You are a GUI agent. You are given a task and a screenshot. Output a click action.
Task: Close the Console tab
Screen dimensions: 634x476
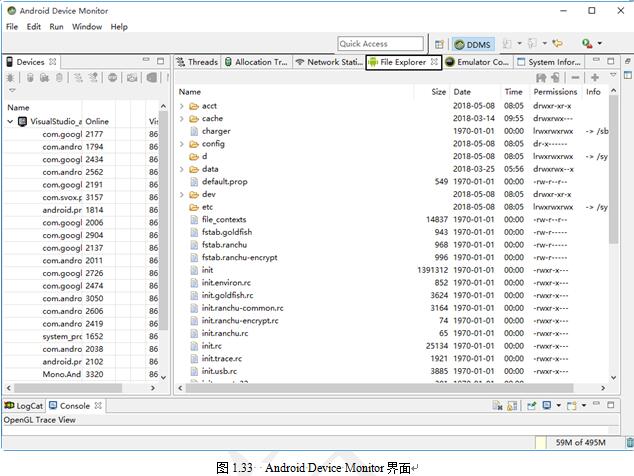[98, 405]
